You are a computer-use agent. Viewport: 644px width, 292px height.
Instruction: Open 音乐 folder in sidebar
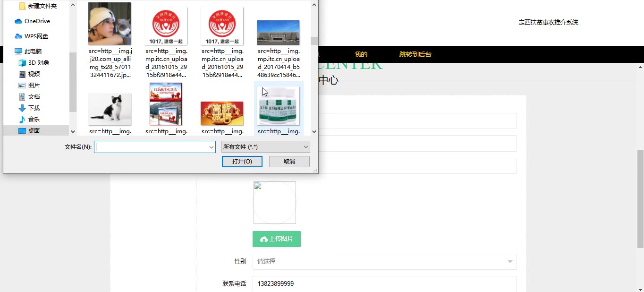[34, 120]
